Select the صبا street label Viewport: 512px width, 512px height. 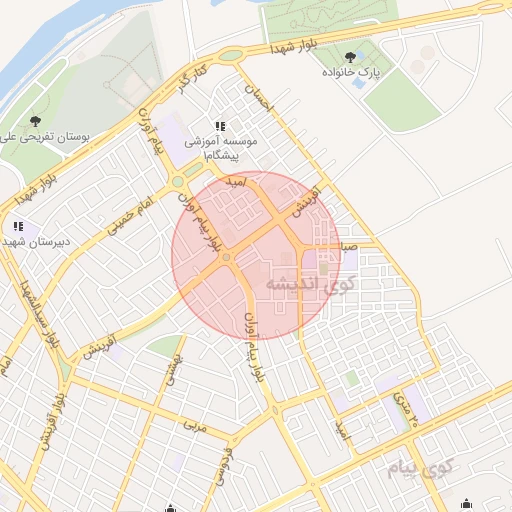349,247
